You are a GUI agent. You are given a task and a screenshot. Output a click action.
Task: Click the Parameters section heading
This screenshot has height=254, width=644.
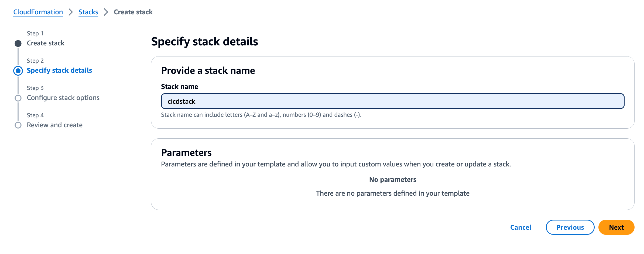(186, 152)
